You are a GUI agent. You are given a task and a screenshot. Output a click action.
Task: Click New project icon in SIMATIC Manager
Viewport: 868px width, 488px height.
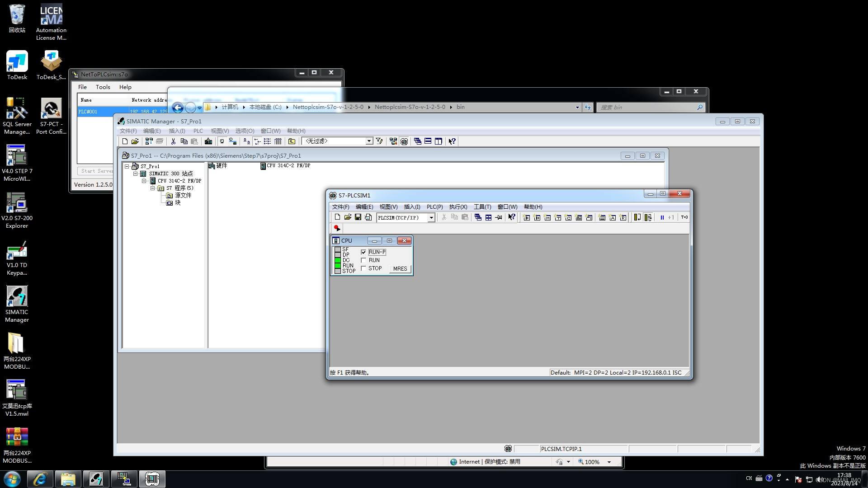point(125,141)
